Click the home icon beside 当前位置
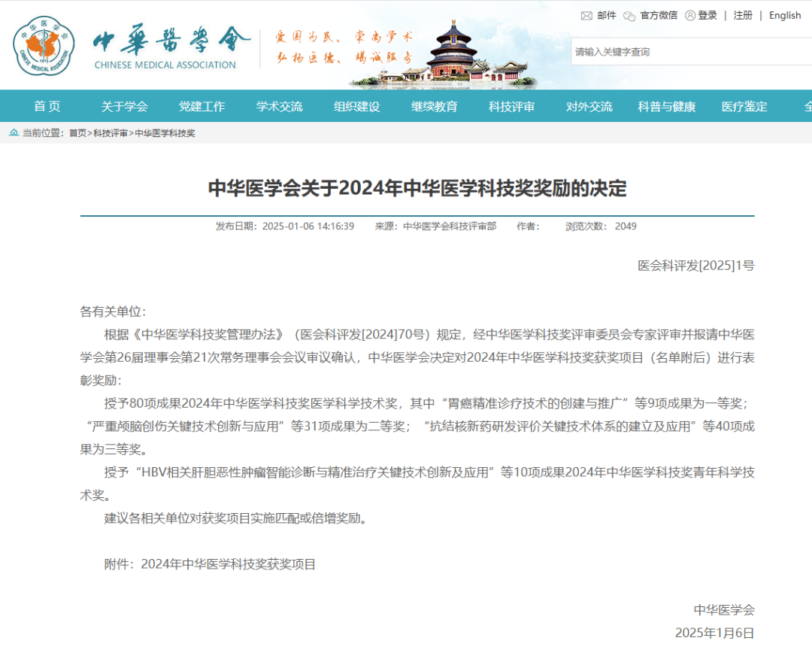812x653 pixels. point(14,132)
